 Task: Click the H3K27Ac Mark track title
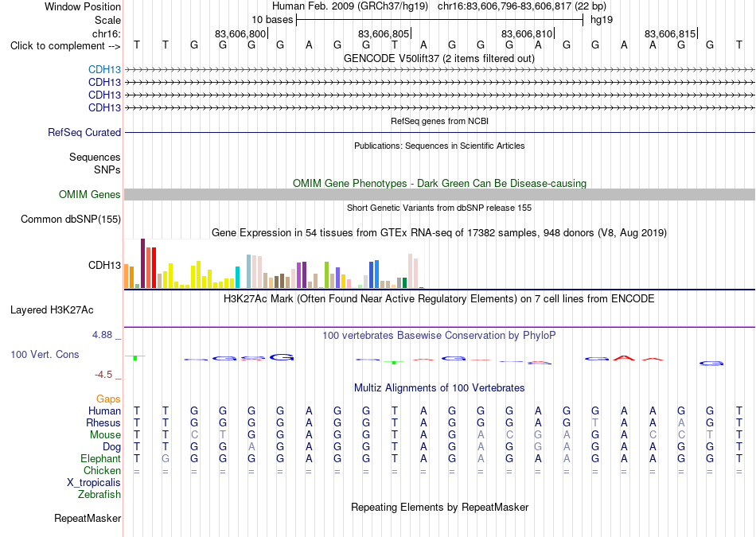tap(439, 299)
